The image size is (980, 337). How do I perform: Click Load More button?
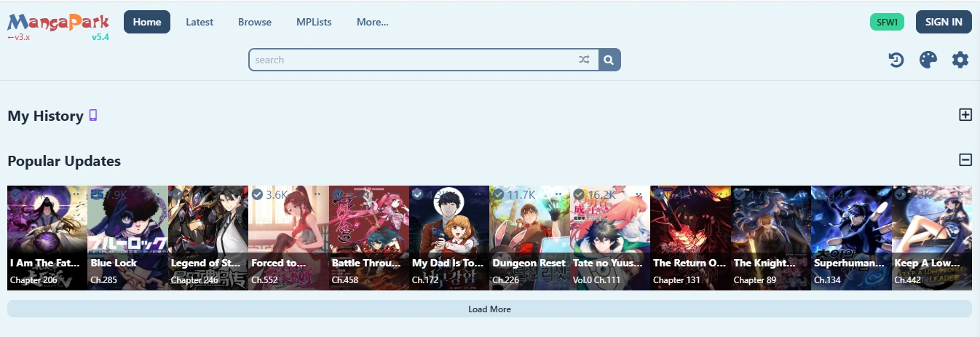coord(489,309)
